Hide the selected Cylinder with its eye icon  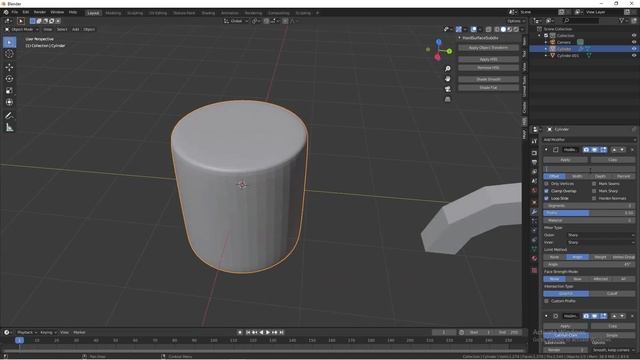point(634,49)
